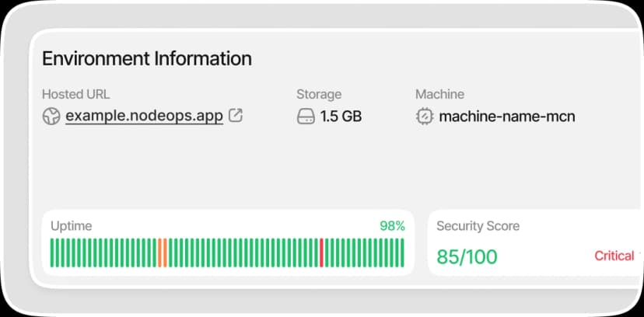Click the last green uptime bar
Screen dimensions: 644x317
402,253
